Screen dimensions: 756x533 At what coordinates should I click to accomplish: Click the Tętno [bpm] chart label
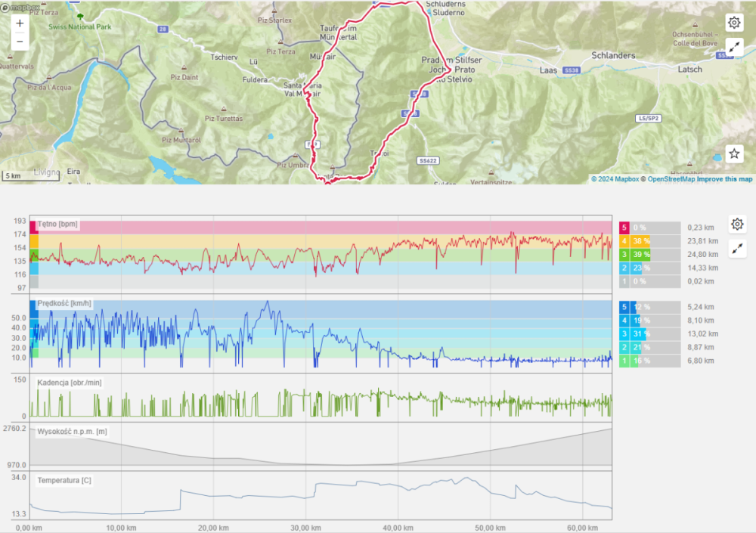click(58, 225)
